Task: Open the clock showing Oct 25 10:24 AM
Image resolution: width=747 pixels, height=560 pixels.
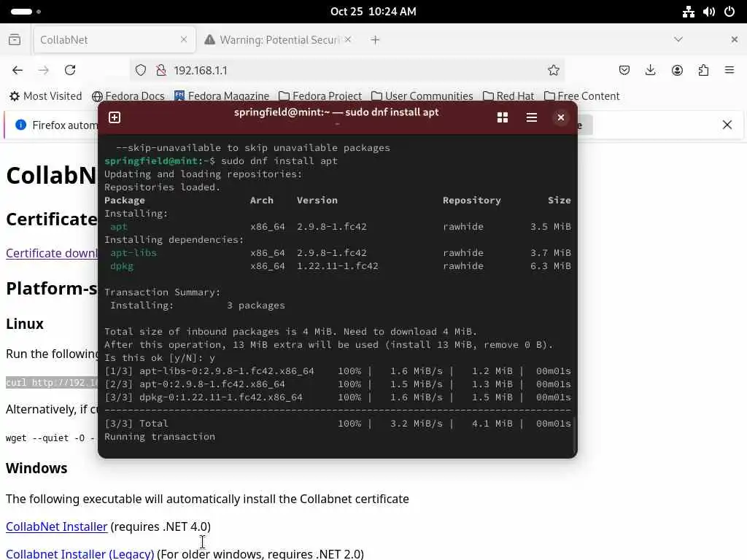Action: (x=373, y=12)
